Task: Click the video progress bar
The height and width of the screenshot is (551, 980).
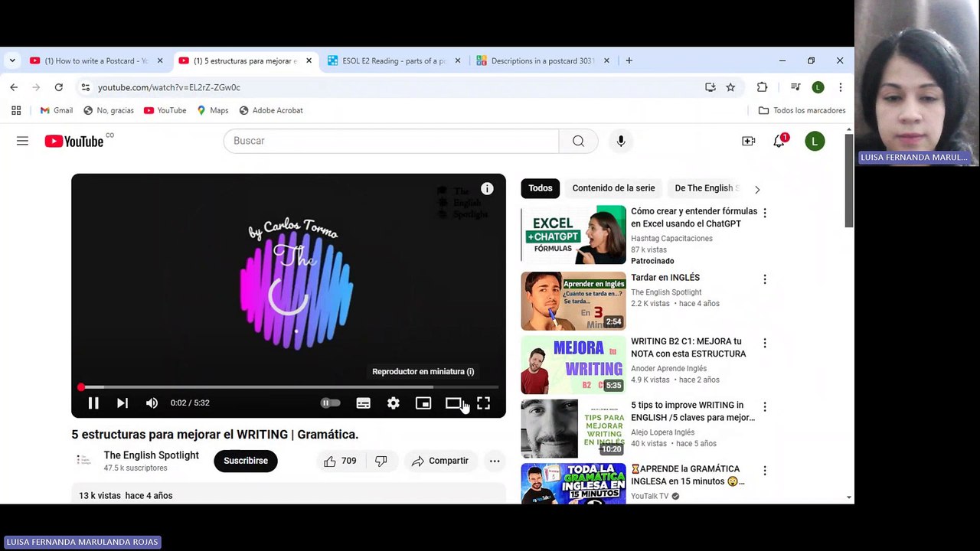Action: pos(289,387)
